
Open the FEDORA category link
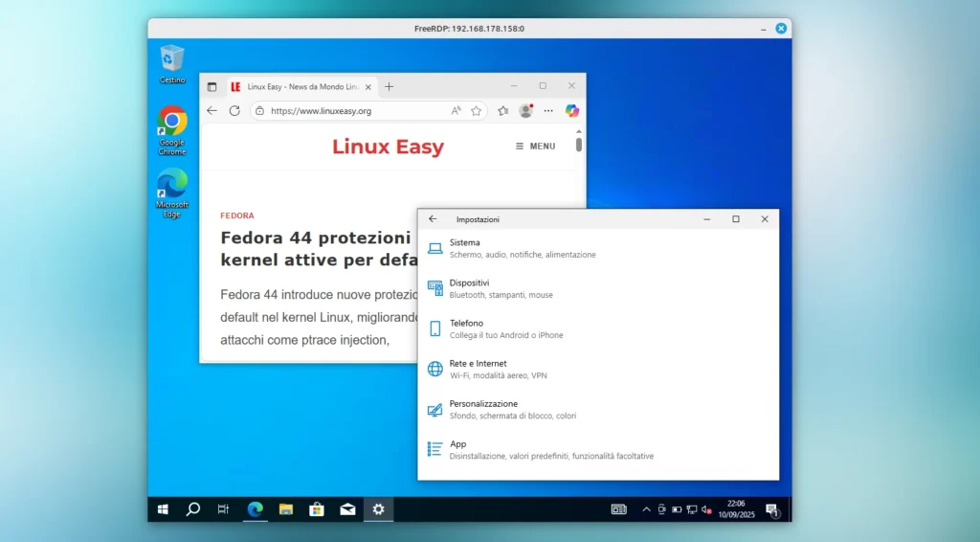[x=237, y=215]
